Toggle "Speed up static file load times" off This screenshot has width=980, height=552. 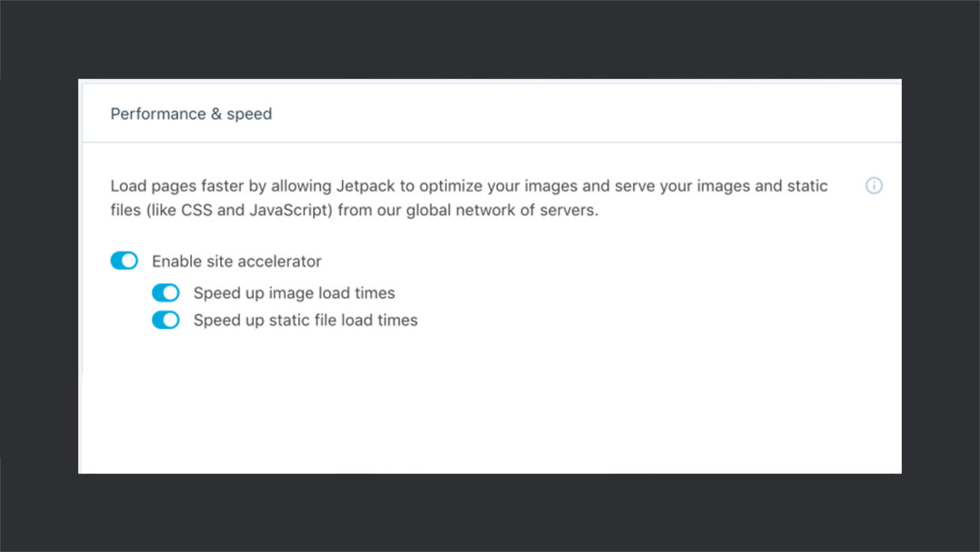(165, 319)
